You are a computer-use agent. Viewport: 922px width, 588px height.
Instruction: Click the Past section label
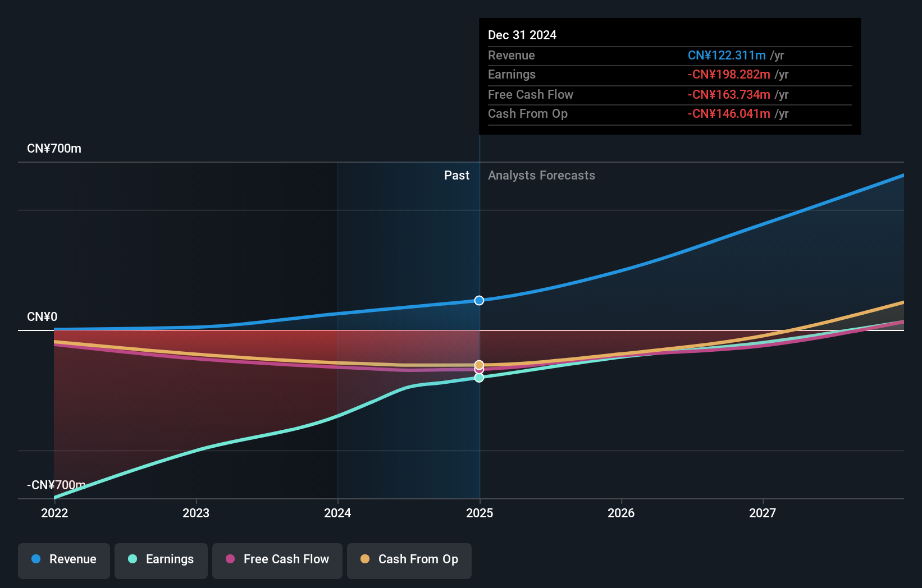457,176
